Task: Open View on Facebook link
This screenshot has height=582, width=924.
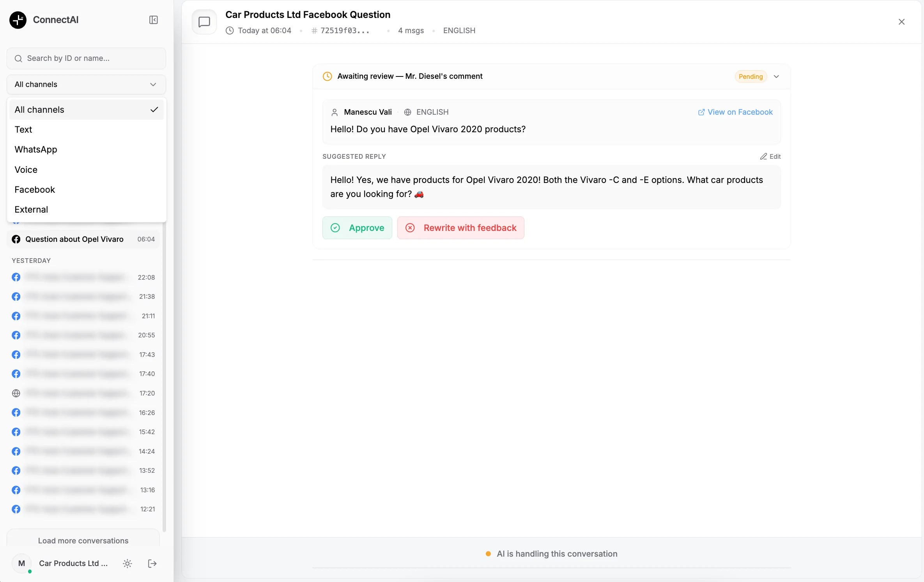Action: coord(735,112)
